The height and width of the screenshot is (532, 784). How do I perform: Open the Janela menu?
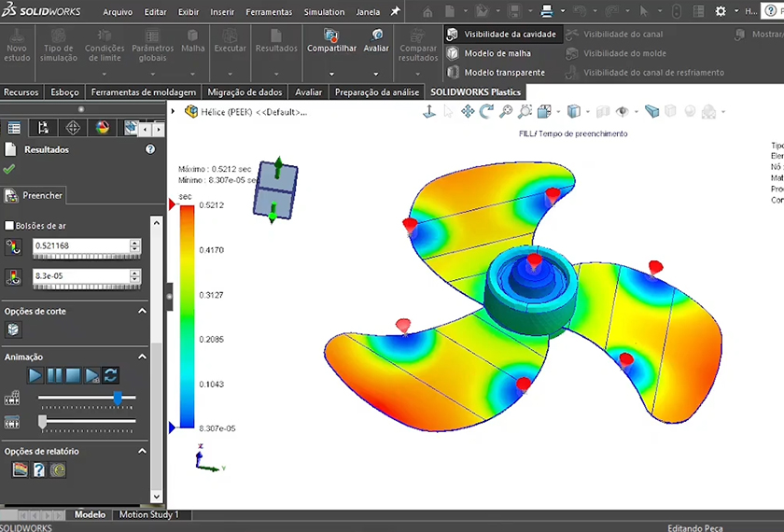[368, 12]
